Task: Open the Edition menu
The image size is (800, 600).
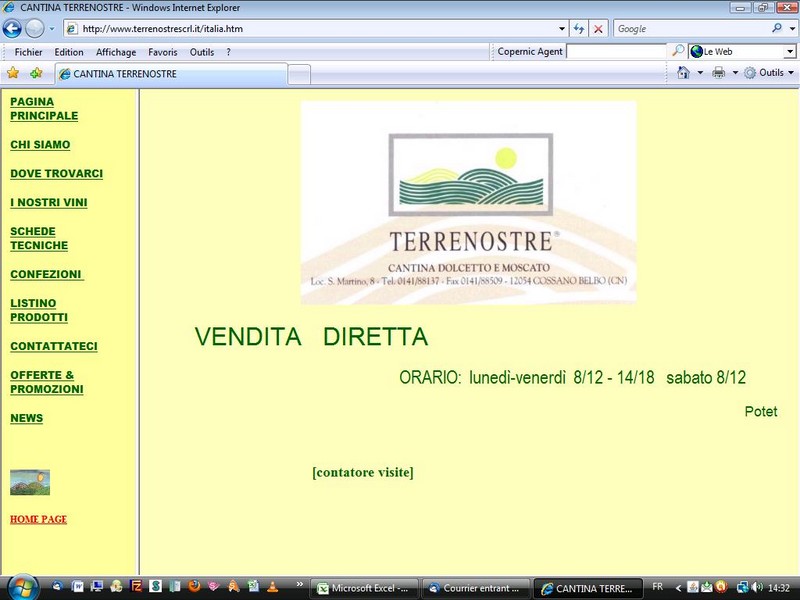Action: [69, 52]
